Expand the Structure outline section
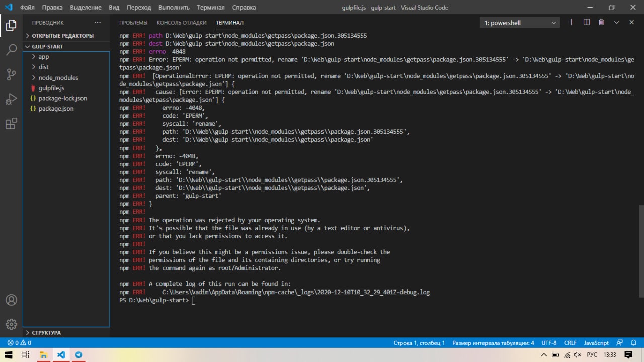 (66, 333)
